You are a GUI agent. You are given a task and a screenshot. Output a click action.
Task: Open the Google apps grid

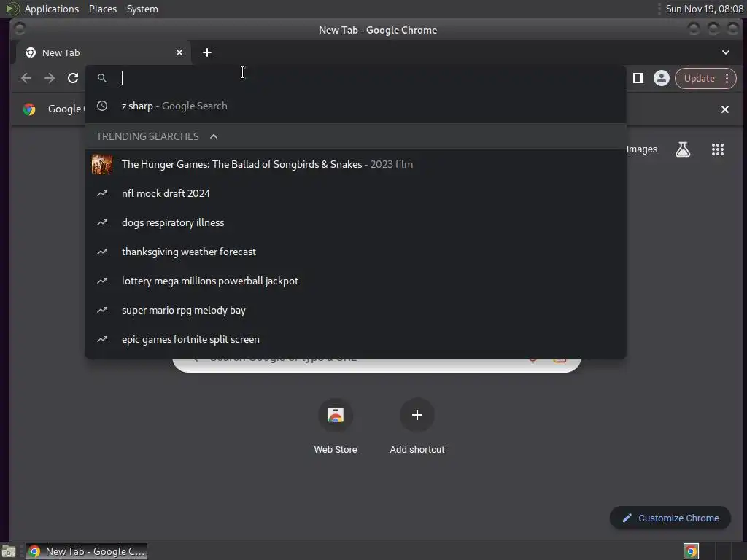point(718,149)
